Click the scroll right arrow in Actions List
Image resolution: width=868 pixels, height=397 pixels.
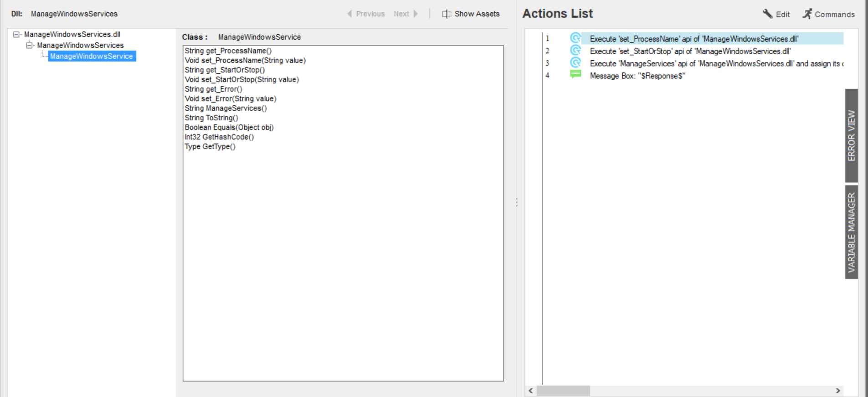click(x=838, y=391)
